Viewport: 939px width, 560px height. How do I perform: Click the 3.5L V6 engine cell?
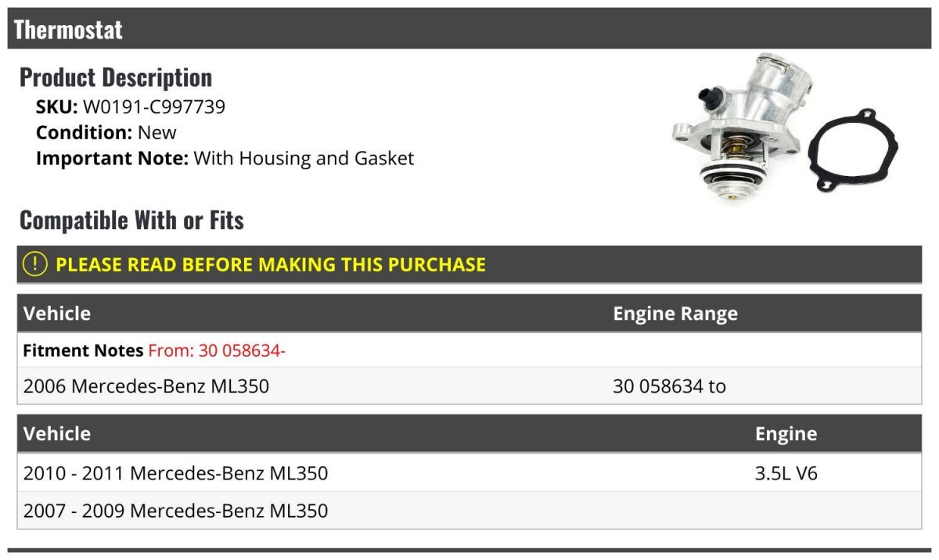click(786, 473)
